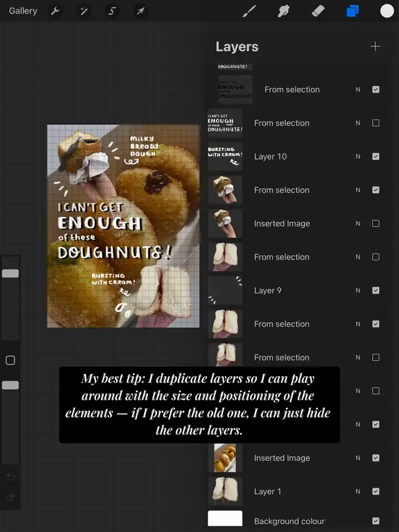Hide Layer 10 using its checkbox
This screenshot has height=532, width=399.
(375, 157)
